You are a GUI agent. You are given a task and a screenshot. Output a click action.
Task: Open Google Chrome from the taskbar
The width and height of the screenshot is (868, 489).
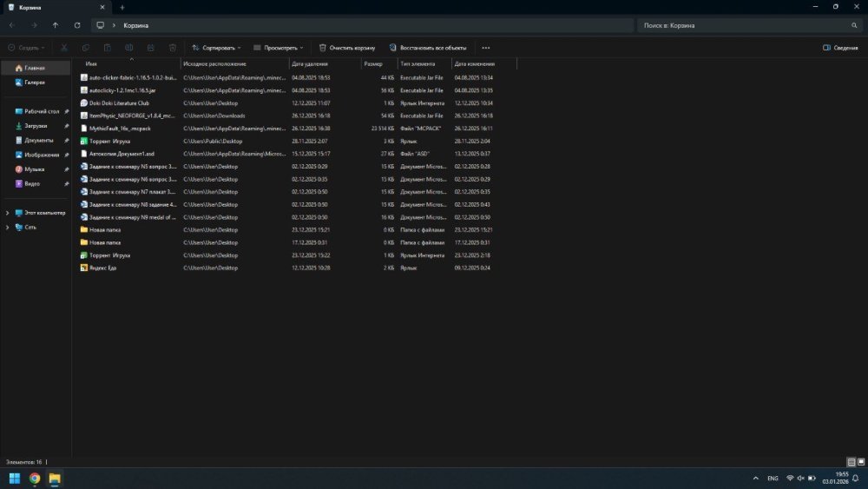pos(35,479)
